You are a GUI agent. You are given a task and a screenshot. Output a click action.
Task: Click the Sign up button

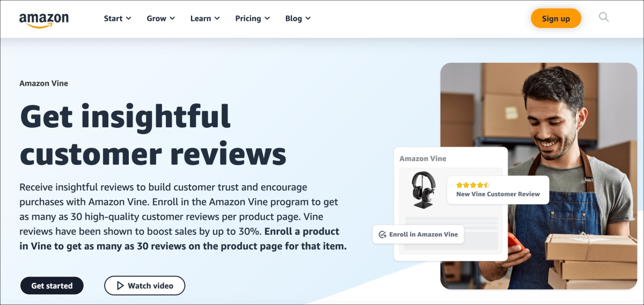click(x=556, y=18)
